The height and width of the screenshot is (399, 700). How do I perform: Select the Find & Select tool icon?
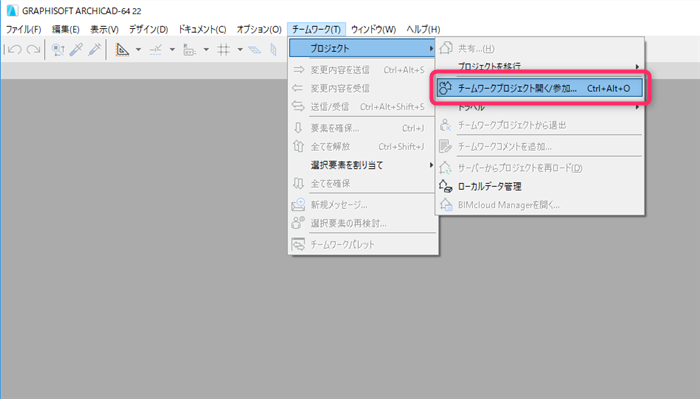coord(58,49)
